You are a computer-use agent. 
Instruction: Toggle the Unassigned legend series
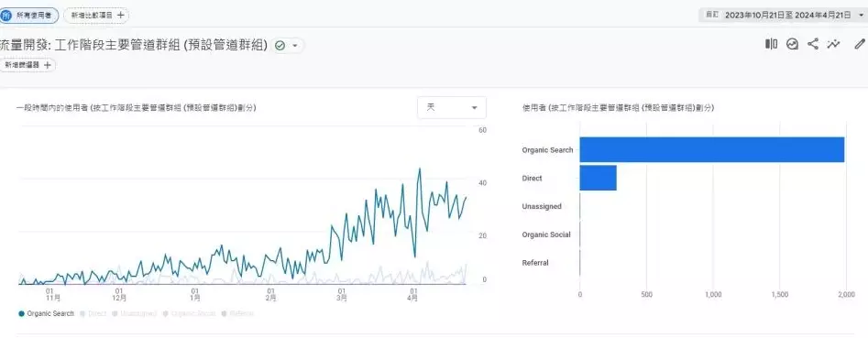tap(135, 313)
